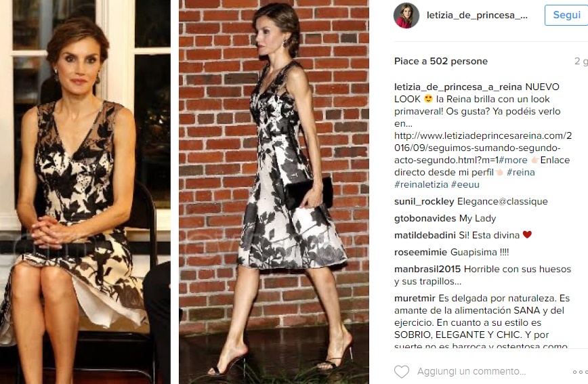Visit the gtobonavides commenter profile
This screenshot has height=384, width=588.
[x=425, y=218]
